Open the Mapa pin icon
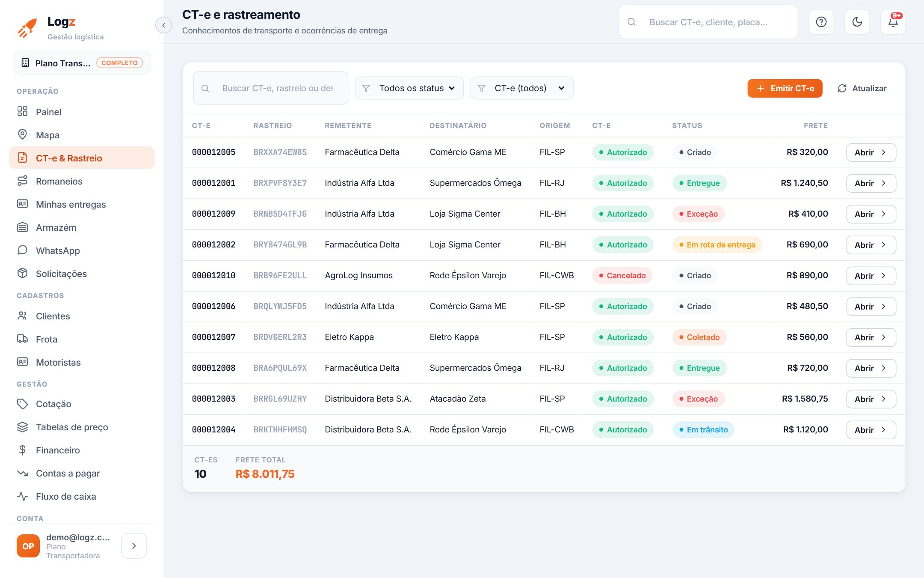 pos(22,134)
